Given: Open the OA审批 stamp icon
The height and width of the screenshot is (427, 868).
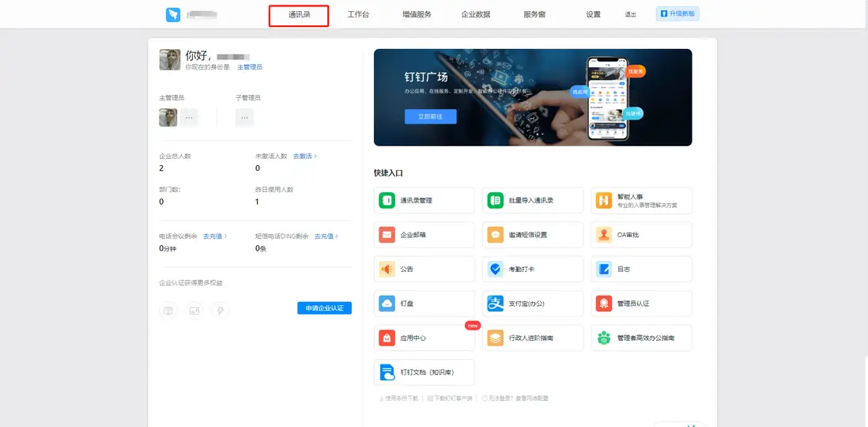Looking at the screenshot, I should click(604, 235).
